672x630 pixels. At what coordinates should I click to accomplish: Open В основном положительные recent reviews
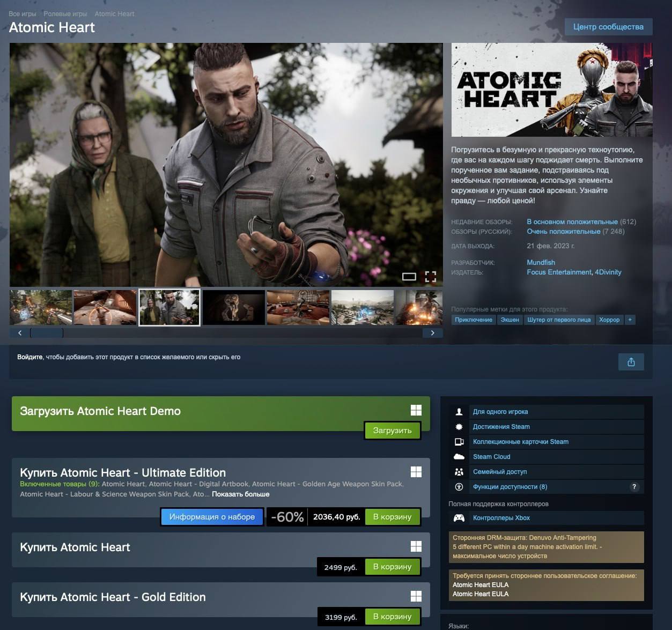click(572, 222)
